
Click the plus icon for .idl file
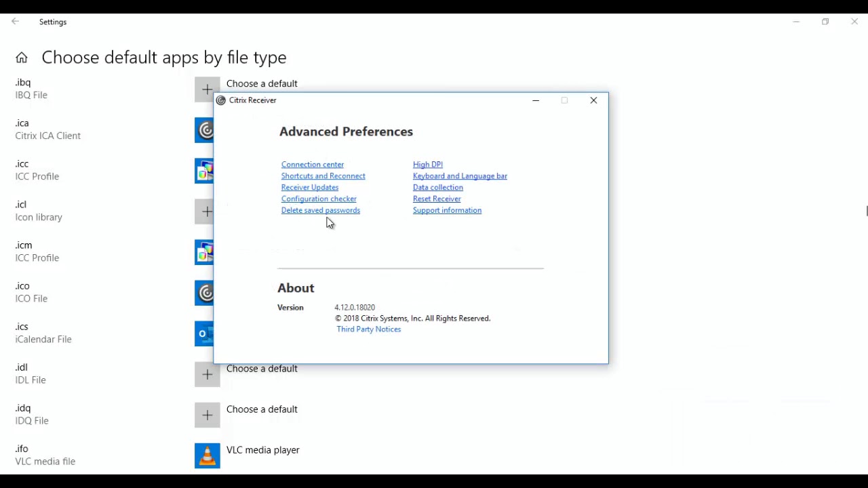tap(208, 374)
